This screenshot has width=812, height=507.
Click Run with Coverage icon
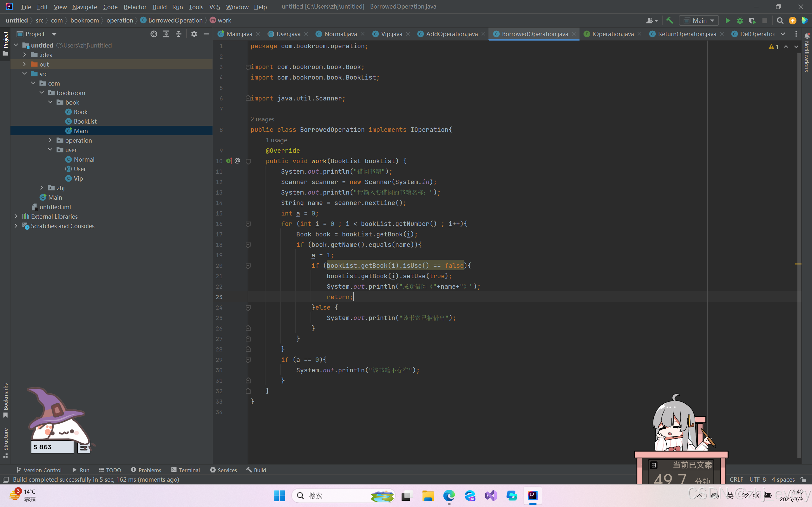coord(752,21)
